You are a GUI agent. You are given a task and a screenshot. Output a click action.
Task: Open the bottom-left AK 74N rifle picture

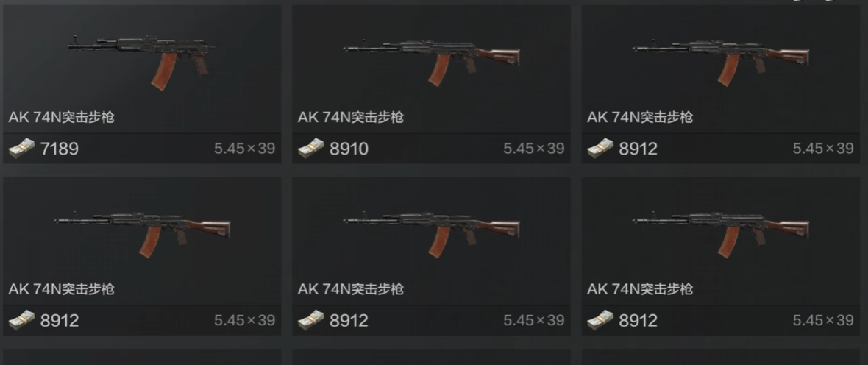[x=142, y=234]
